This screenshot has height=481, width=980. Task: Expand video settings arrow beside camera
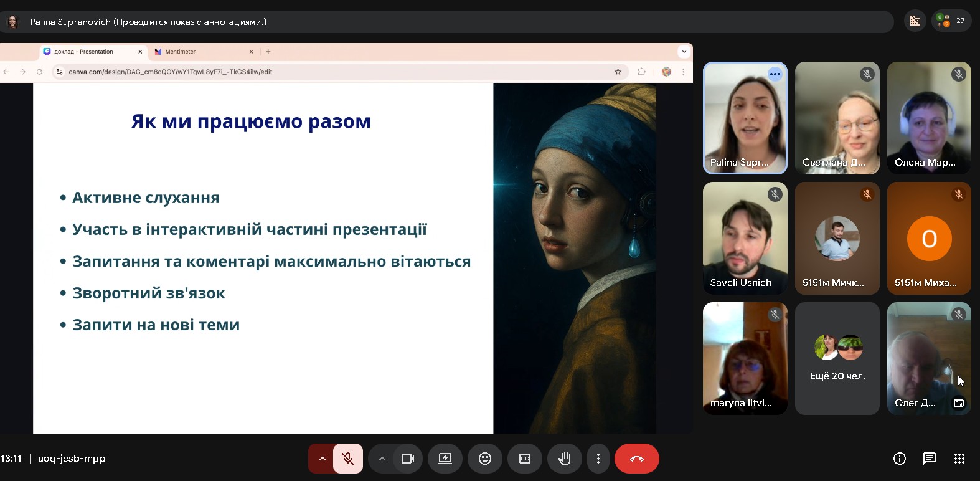382,459
